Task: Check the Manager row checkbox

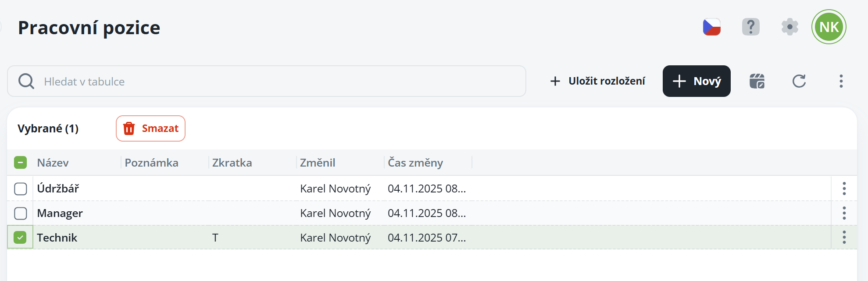Action: [21, 213]
